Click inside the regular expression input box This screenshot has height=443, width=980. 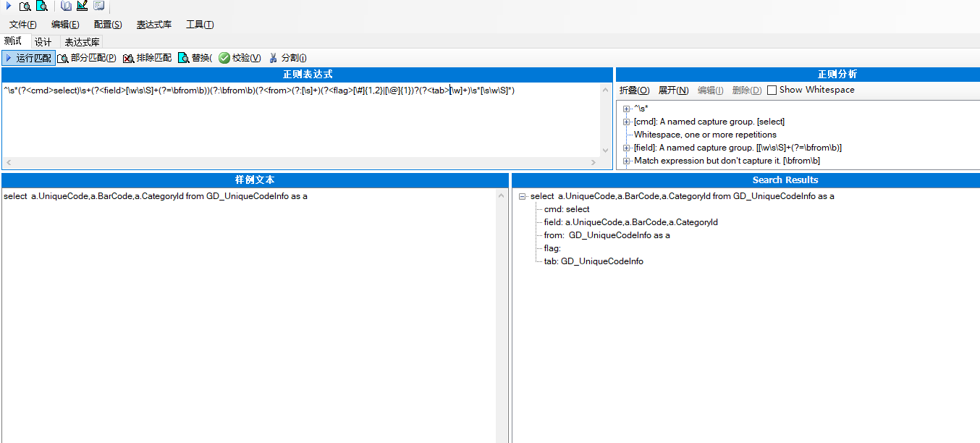coord(300,119)
